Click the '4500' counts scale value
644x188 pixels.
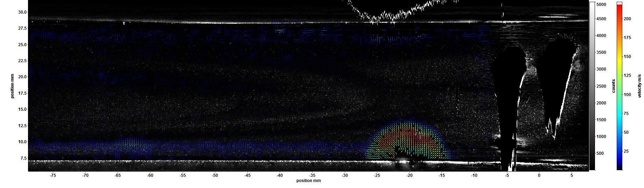click(601, 19)
